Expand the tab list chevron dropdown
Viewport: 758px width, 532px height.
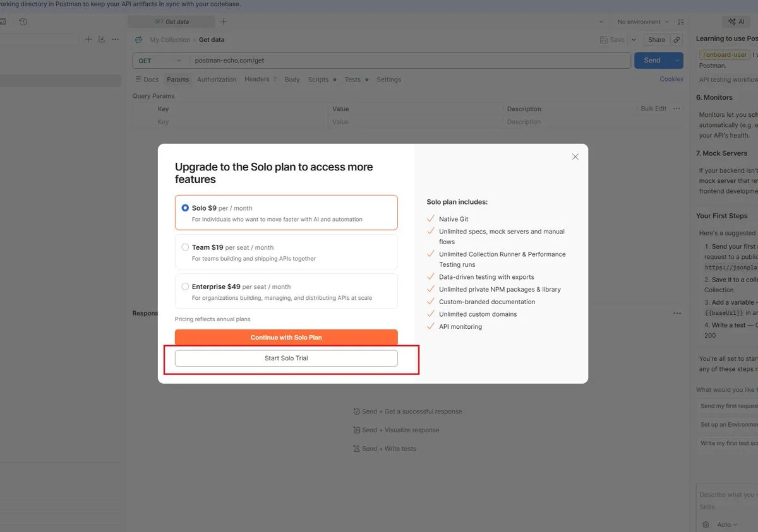(600, 21)
